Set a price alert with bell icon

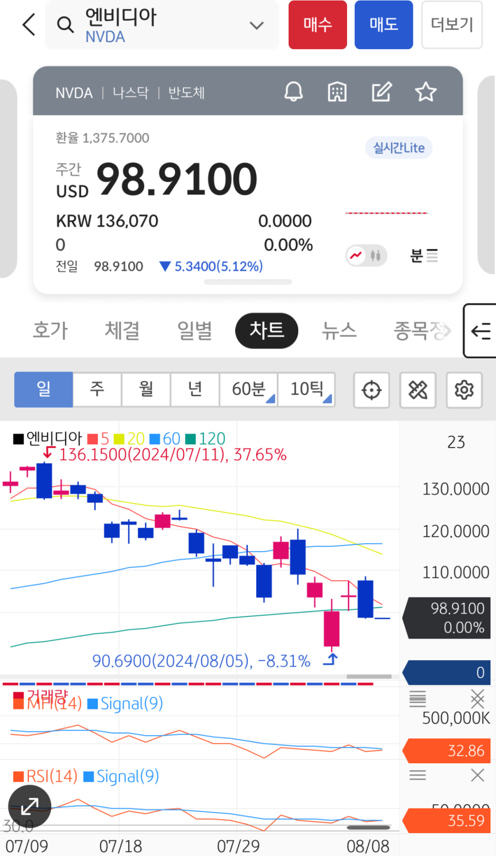(x=294, y=92)
